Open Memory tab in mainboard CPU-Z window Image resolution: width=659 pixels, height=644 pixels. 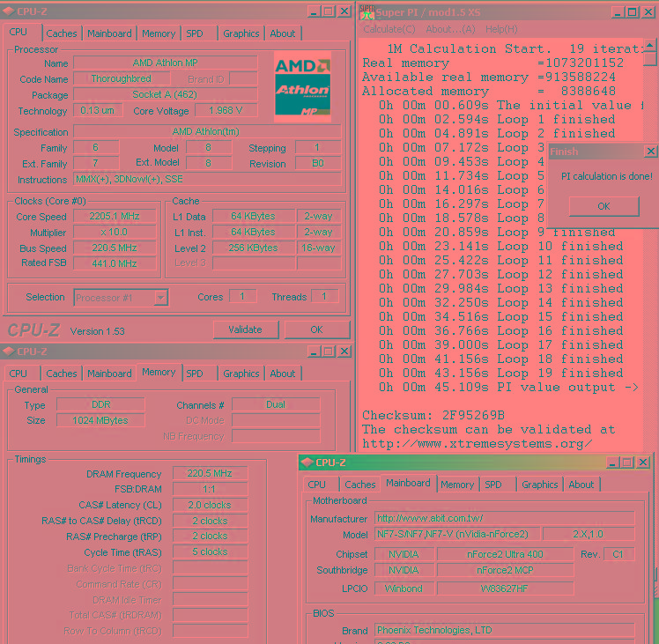coord(457,485)
